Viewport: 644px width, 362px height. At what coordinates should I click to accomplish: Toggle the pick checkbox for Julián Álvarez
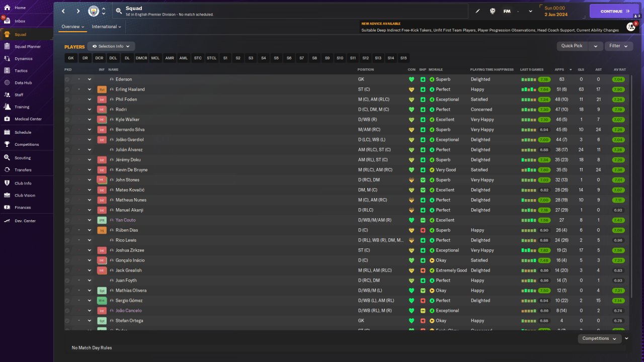(67, 150)
